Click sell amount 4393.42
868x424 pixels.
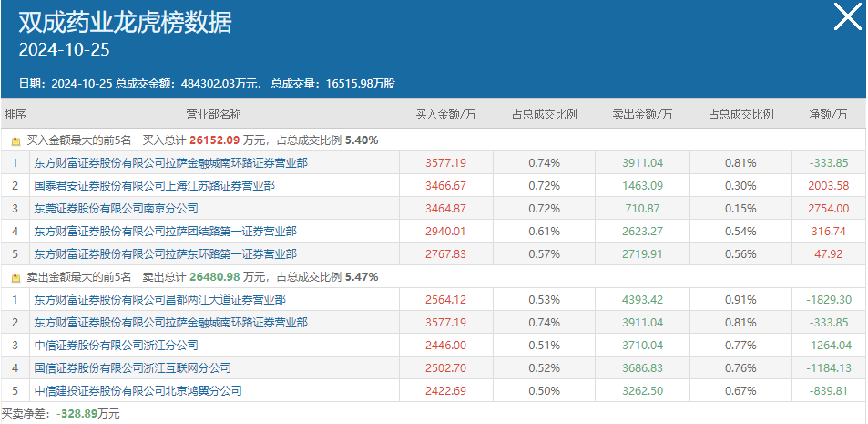click(642, 299)
